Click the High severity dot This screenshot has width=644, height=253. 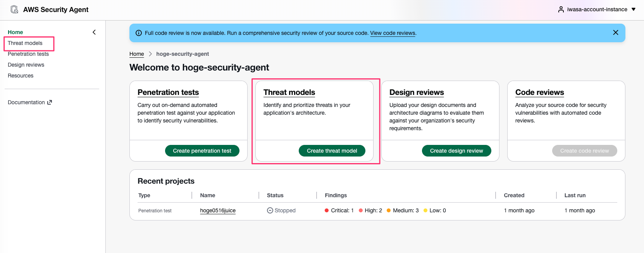pos(361,210)
